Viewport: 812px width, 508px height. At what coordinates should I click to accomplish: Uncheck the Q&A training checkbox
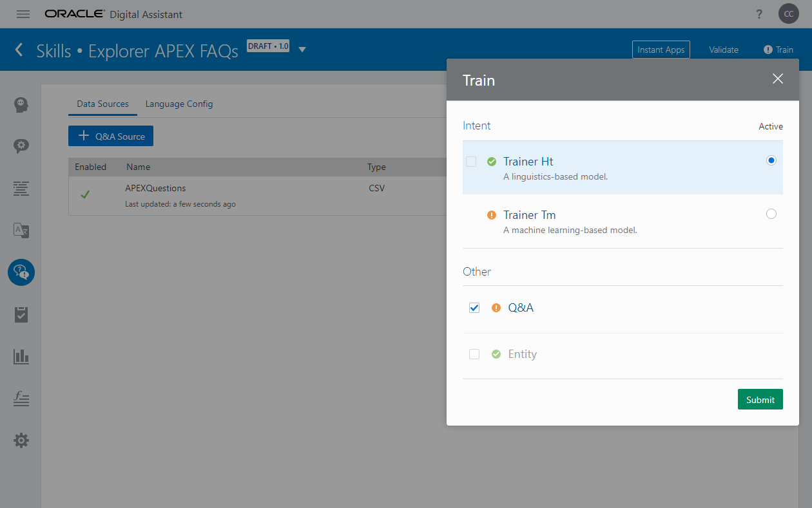click(474, 308)
